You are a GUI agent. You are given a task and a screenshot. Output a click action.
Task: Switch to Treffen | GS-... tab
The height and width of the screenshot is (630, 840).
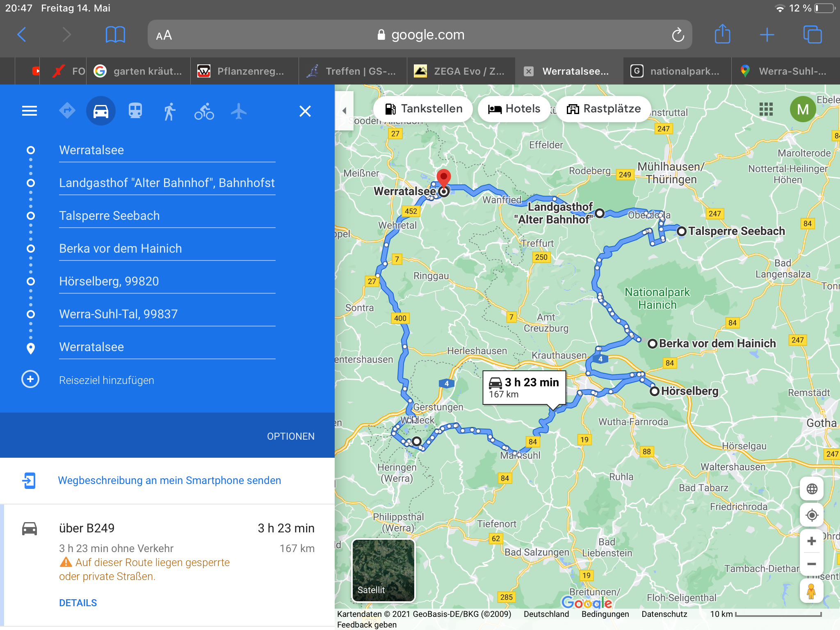353,71
